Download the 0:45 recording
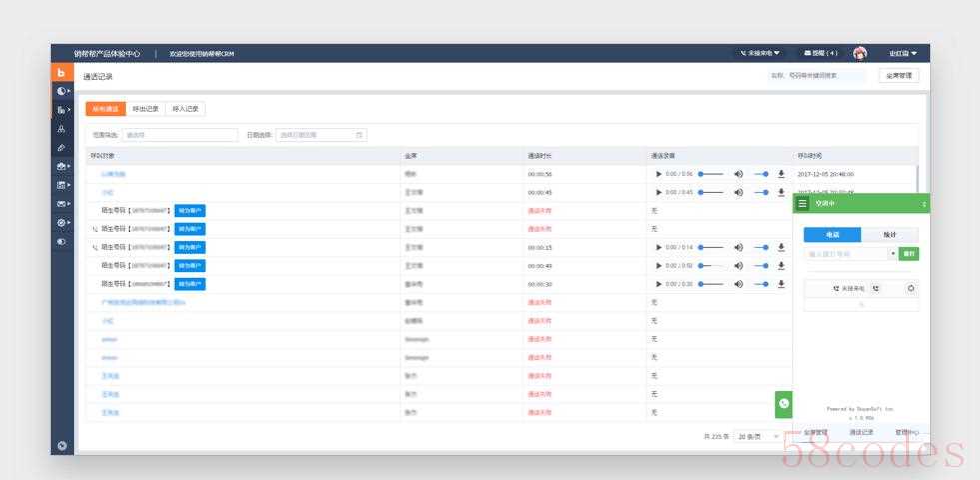 [x=781, y=192]
